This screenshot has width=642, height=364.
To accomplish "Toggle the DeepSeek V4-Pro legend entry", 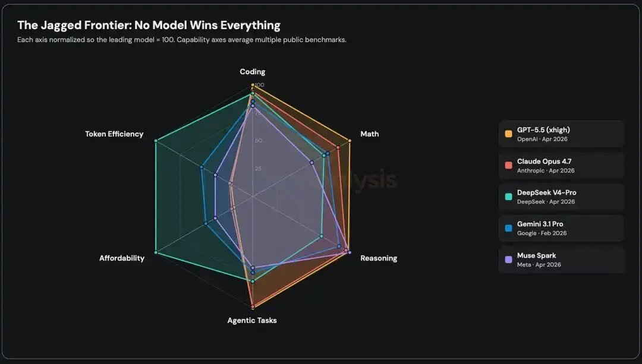I will (561, 197).
